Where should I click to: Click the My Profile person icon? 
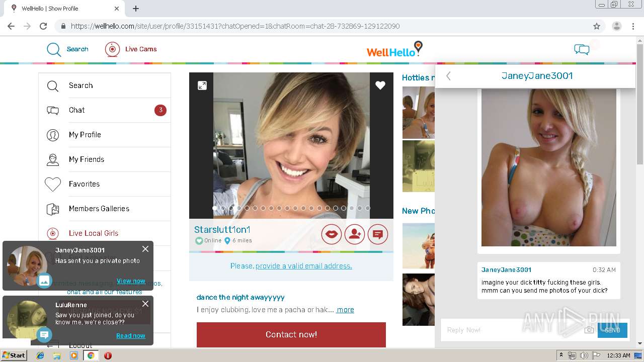click(x=53, y=135)
